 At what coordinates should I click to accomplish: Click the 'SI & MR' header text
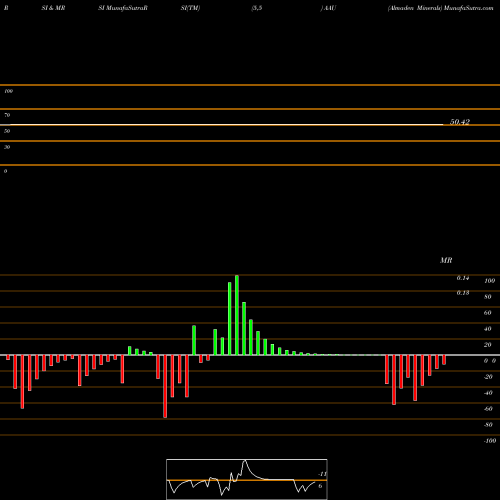click(53, 8)
